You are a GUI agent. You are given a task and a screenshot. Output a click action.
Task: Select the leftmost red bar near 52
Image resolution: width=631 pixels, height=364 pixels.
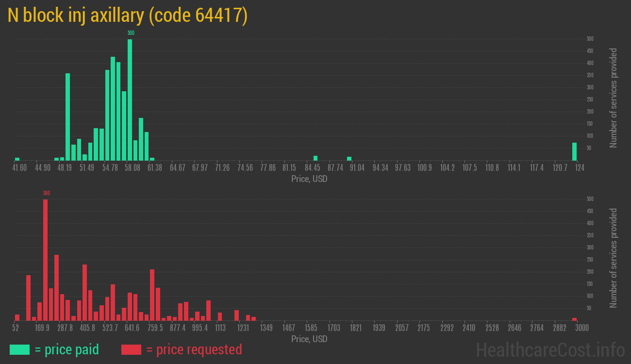coord(17,317)
